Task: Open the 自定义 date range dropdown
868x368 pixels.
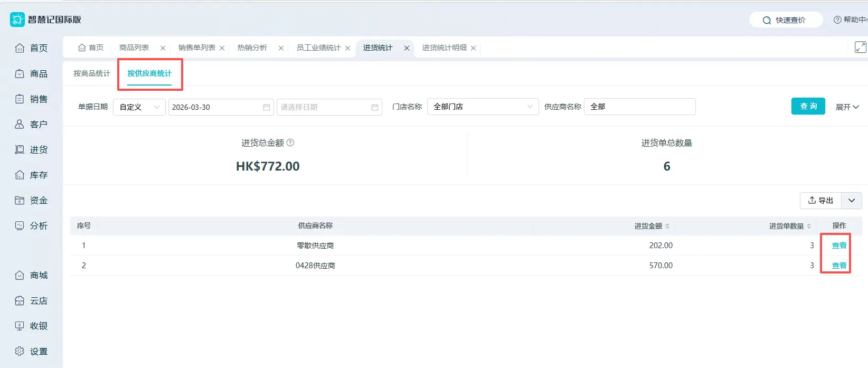Action: pyautogui.click(x=139, y=107)
